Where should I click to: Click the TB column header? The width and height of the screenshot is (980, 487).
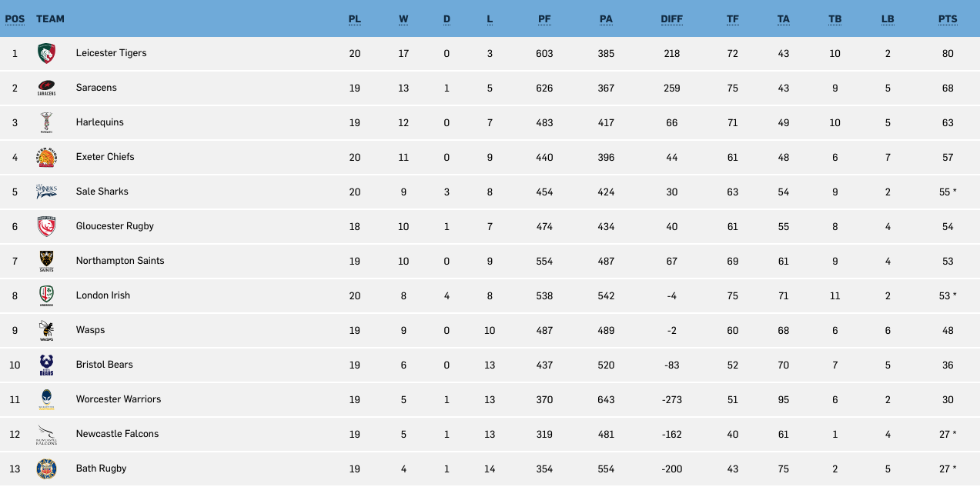pos(835,18)
